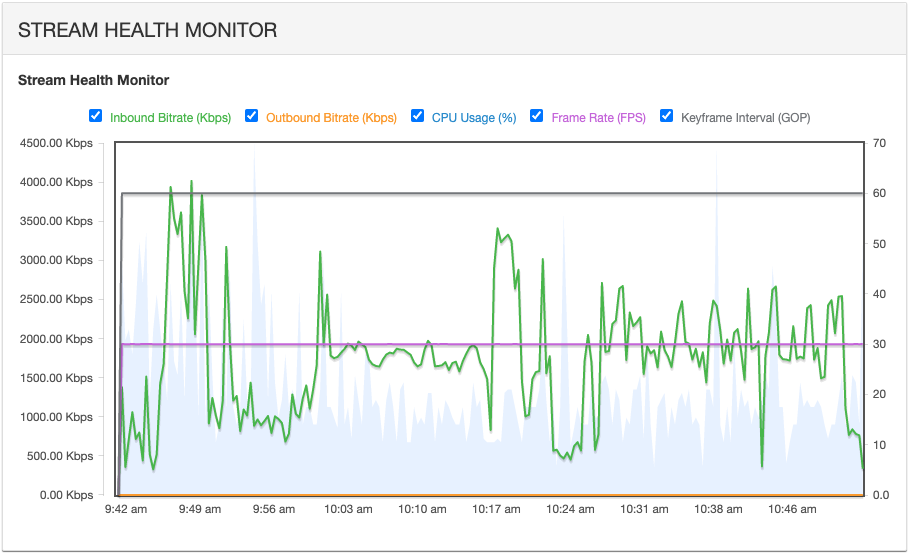911x555 pixels.
Task: Uncheck the Inbound Bitrate (Kbps) checkbox
Action: coord(96,116)
